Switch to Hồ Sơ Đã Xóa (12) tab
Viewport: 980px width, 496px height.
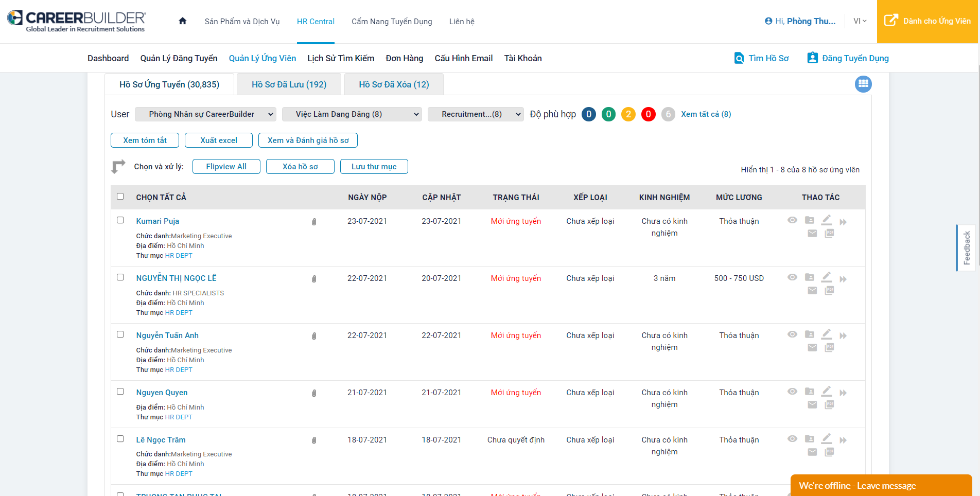394,84
